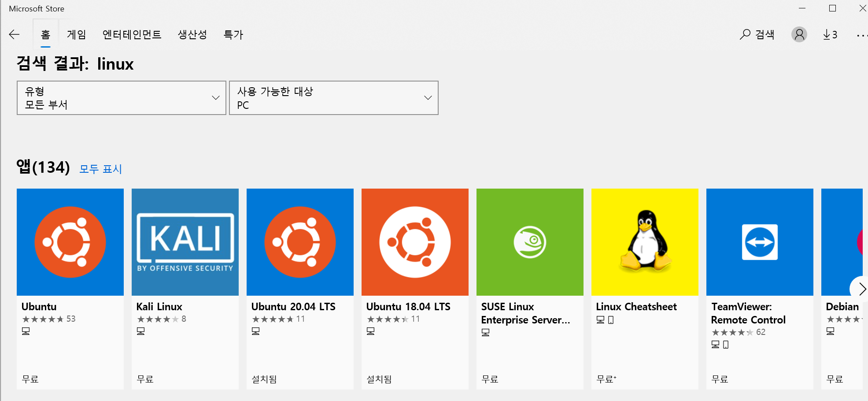868x401 pixels.
Task: Maximize the Microsoft Store window
Action: pos(832,8)
